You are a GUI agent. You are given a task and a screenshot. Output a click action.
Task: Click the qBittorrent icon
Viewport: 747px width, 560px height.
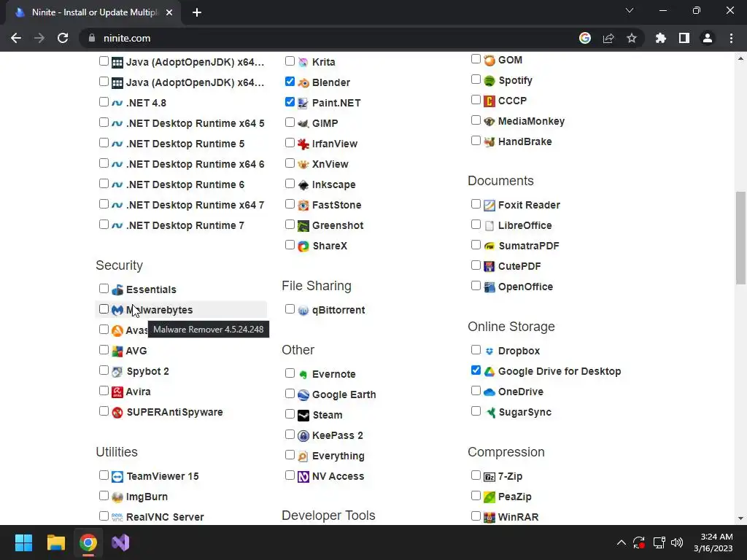[x=303, y=311]
